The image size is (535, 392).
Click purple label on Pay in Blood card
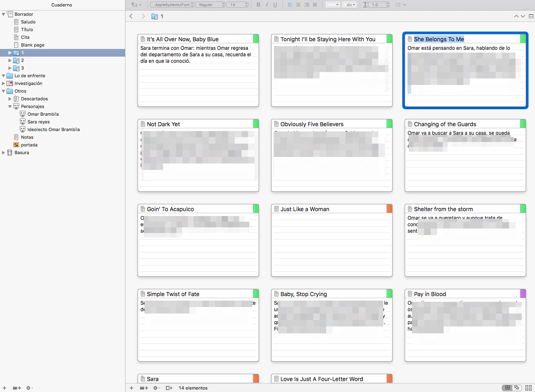523,294
